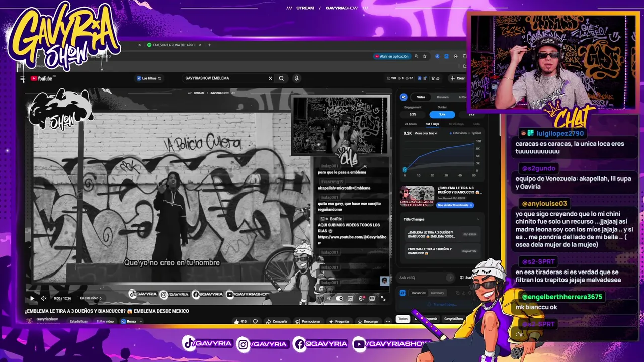The image size is (644, 362).
Task: Toggle subtitles button in player controls
Action: coord(350,298)
